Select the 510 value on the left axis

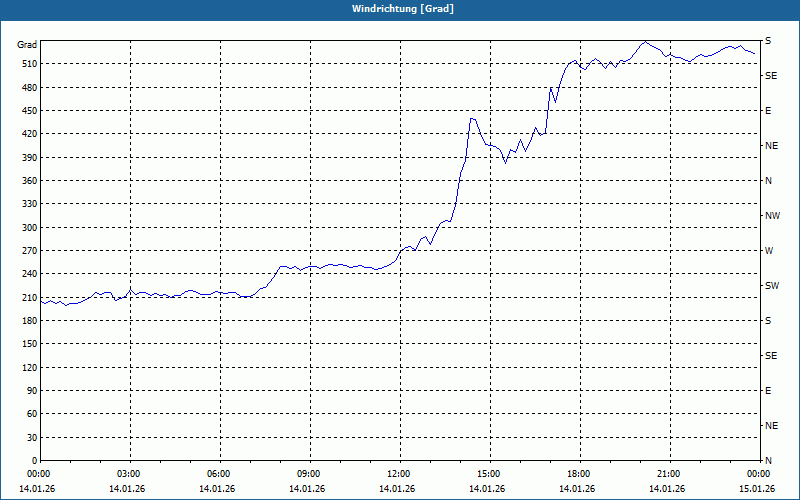[x=30, y=64]
